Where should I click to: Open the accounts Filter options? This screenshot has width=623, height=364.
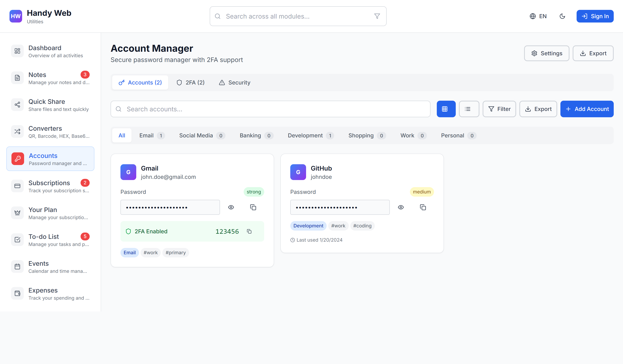(499, 109)
